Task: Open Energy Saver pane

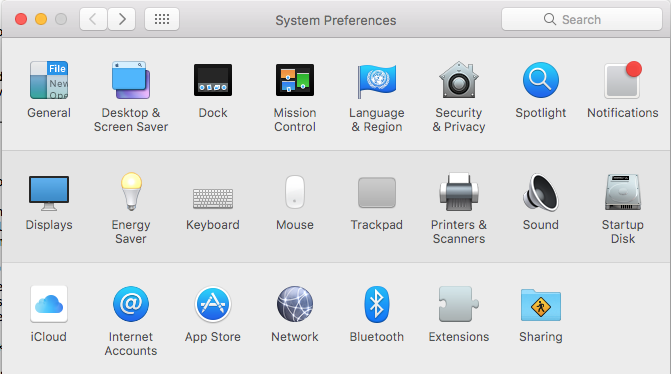Action: [x=131, y=192]
